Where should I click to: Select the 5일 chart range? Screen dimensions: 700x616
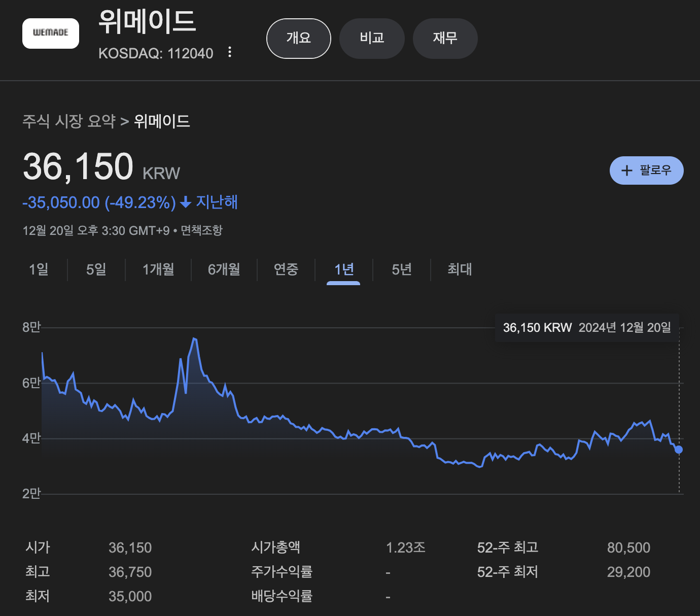pyautogui.click(x=96, y=269)
